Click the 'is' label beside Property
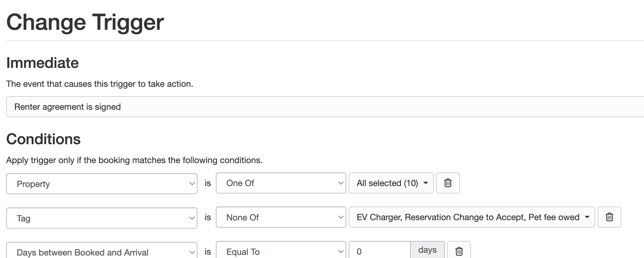The width and height of the screenshot is (644, 258). click(x=208, y=183)
